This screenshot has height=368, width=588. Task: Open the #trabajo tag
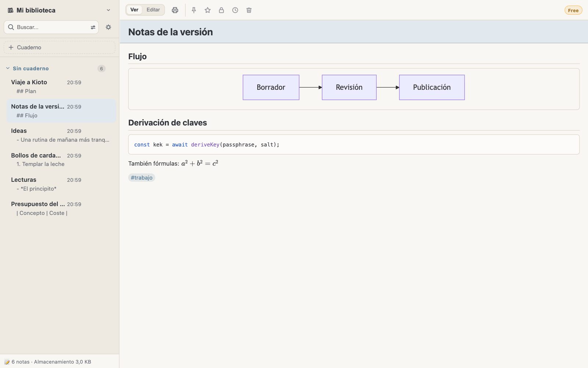pyautogui.click(x=142, y=178)
